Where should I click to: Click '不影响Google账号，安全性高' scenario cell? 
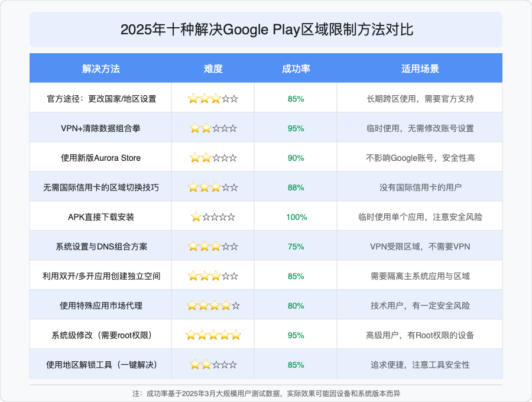point(420,158)
